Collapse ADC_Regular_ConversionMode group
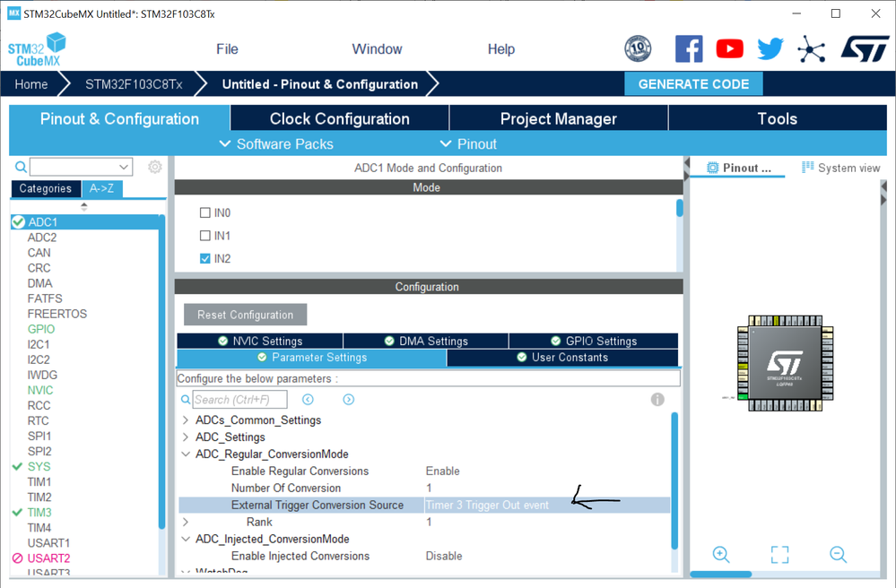The image size is (896, 588). click(x=185, y=454)
